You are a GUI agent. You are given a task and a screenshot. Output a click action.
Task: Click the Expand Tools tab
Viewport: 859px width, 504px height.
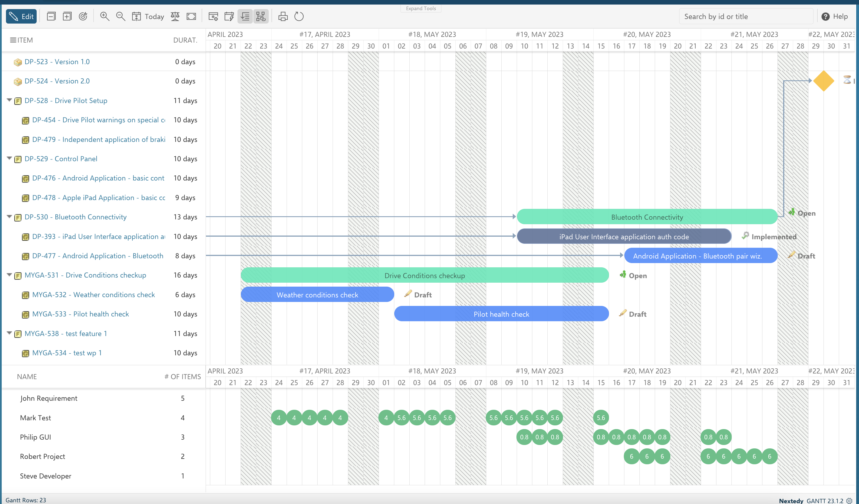pyautogui.click(x=421, y=9)
